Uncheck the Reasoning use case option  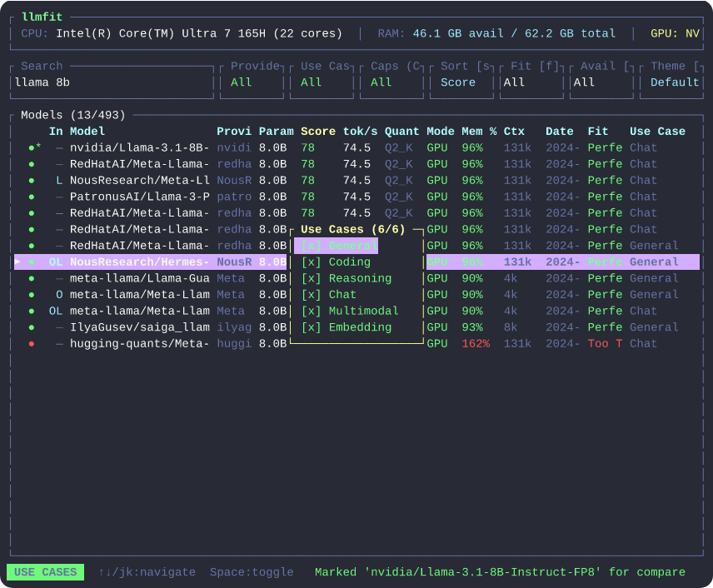coord(311,278)
